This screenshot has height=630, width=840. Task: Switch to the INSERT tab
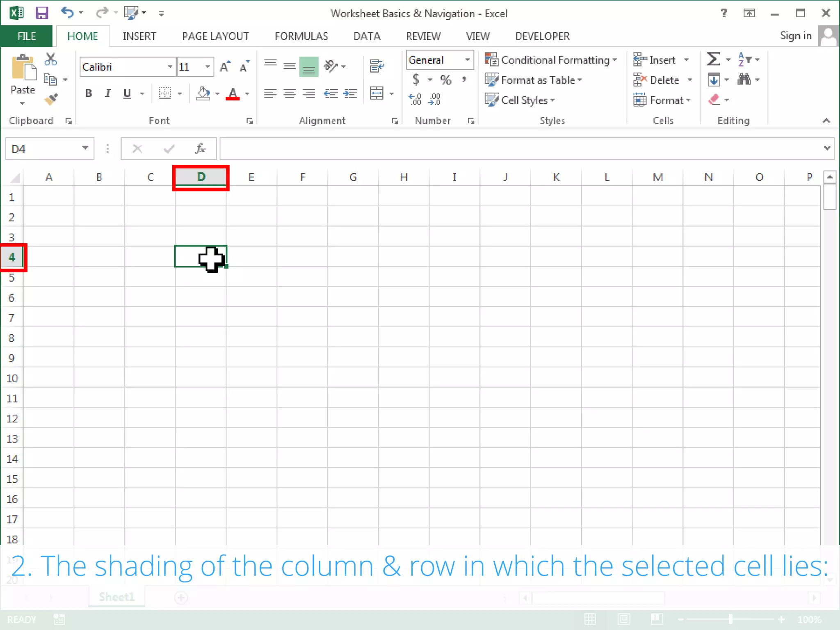click(x=139, y=36)
